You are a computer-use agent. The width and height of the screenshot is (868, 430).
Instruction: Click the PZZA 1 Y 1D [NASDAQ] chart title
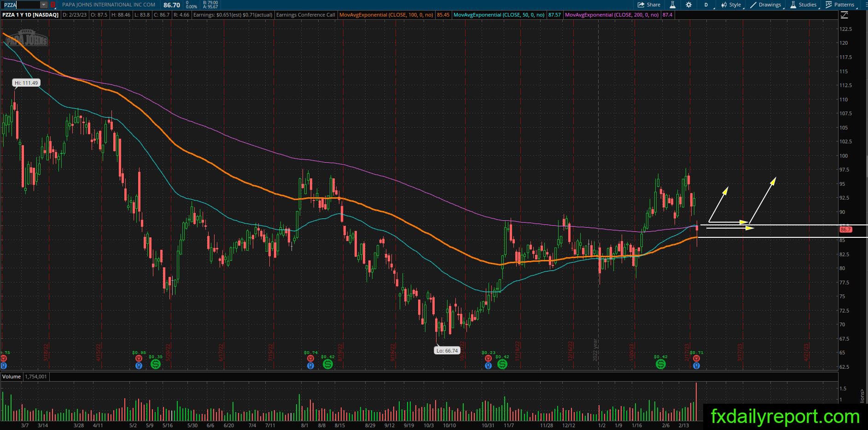click(30, 15)
